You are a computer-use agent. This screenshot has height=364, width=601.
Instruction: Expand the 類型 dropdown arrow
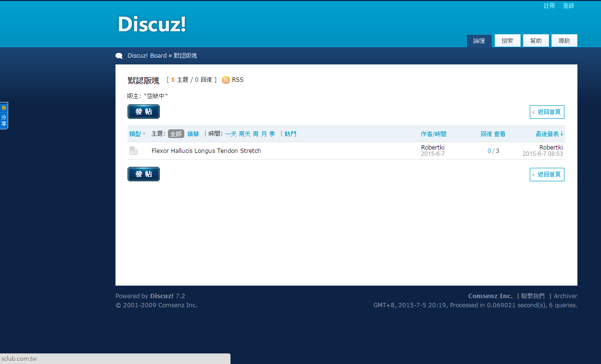tap(144, 134)
